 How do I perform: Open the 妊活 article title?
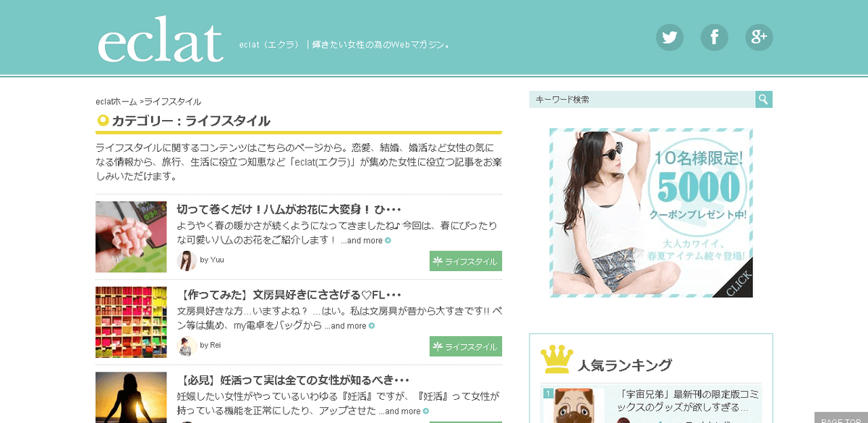(x=293, y=380)
